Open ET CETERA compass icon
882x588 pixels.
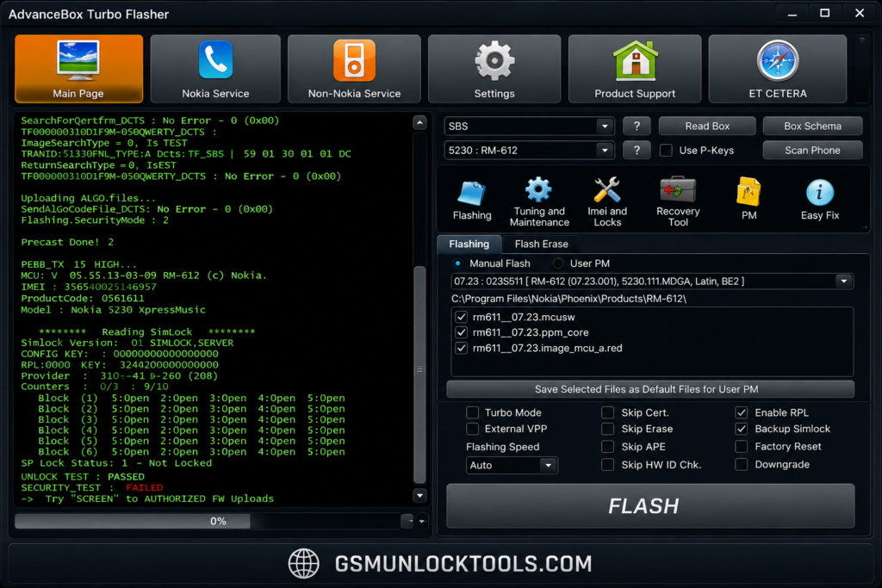point(778,60)
